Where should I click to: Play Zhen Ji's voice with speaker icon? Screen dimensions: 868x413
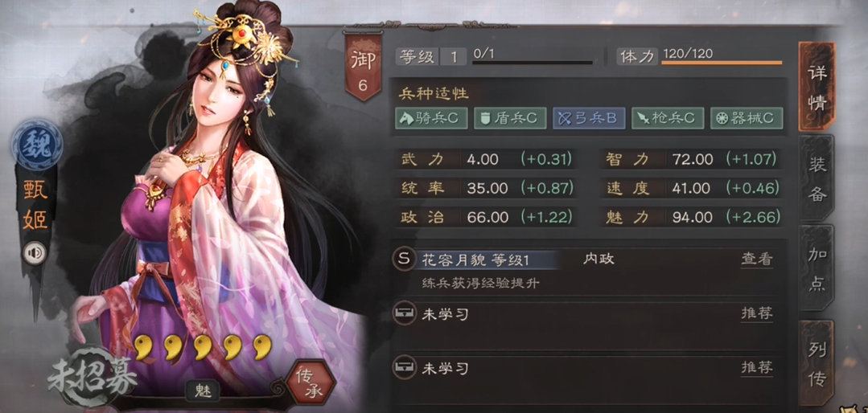[x=35, y=253]
